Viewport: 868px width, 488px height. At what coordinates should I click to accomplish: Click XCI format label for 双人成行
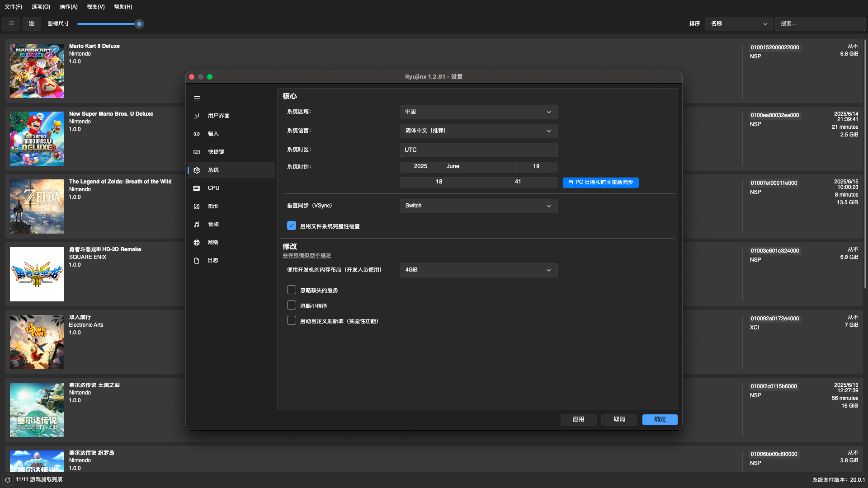click(755, 328)
